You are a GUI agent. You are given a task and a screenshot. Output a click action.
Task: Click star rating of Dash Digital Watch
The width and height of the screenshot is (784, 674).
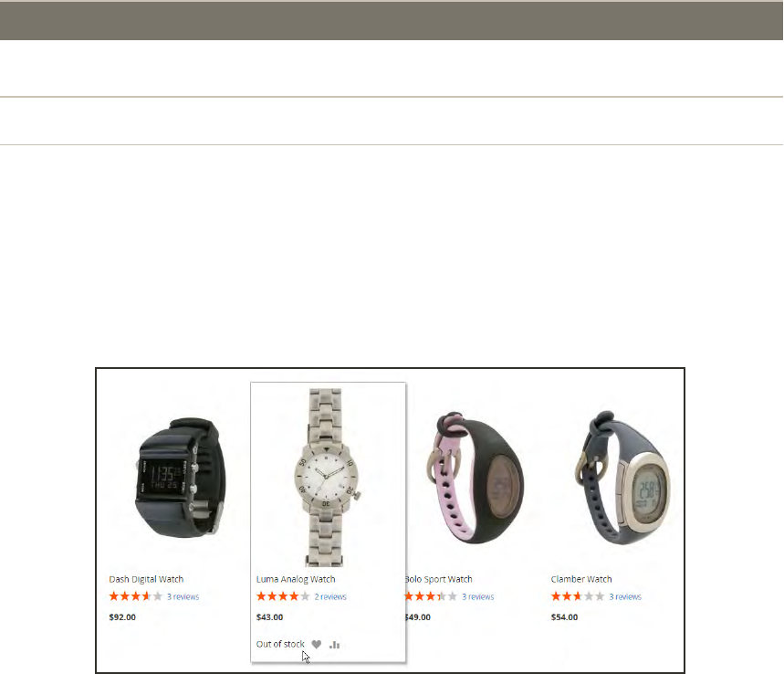click(x=135, y=596)
